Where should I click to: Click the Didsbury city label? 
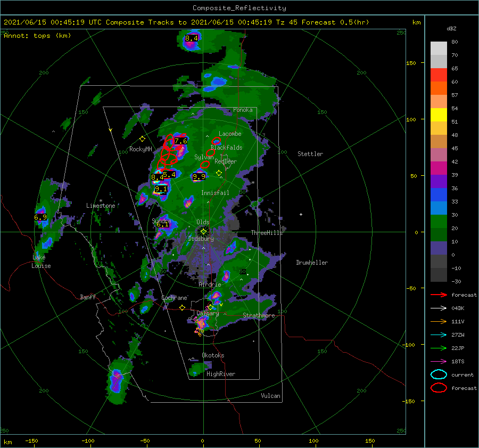[x=201, y=239]
